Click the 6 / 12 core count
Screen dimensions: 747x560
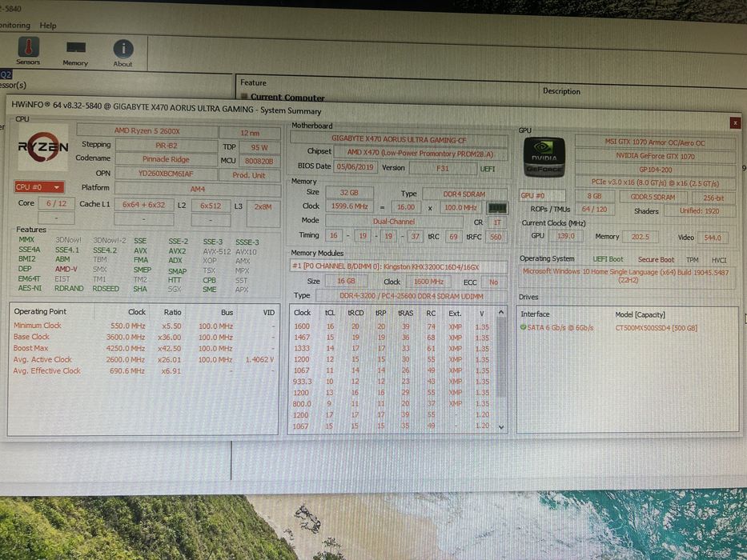[56, 203]
